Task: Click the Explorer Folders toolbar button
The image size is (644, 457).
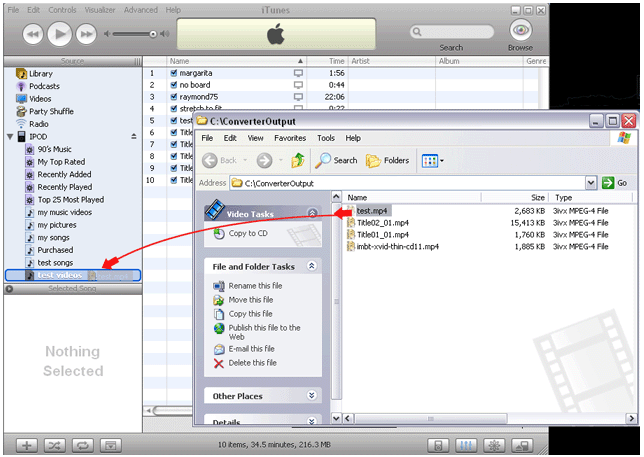Action: (387, 161)
